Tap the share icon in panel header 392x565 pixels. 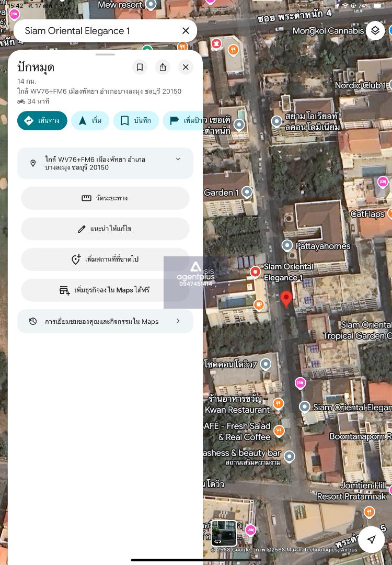pos(163,67)
